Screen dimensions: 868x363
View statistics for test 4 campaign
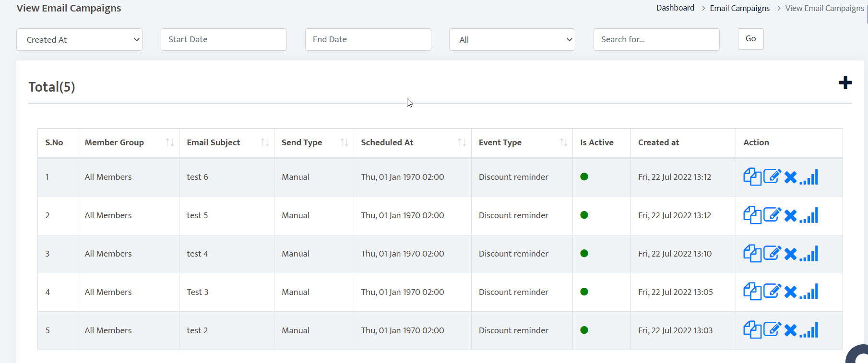coord(809,254)
